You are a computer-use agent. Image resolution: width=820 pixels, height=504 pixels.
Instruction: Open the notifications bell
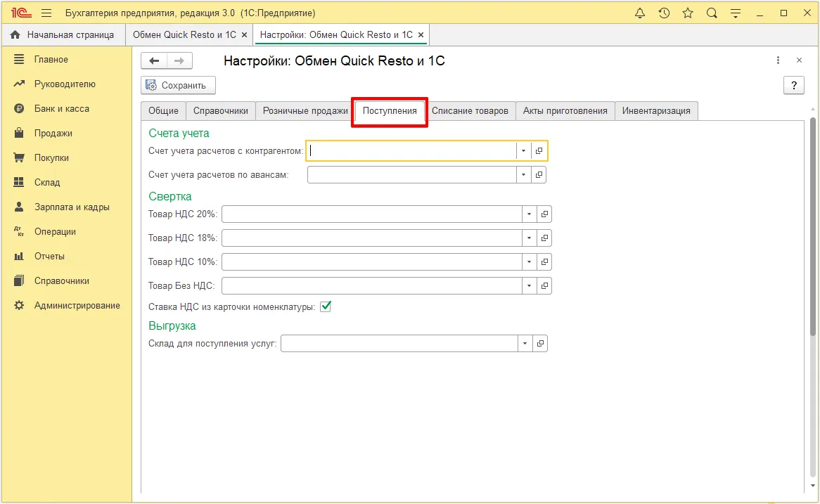click(x=639, y=13)
